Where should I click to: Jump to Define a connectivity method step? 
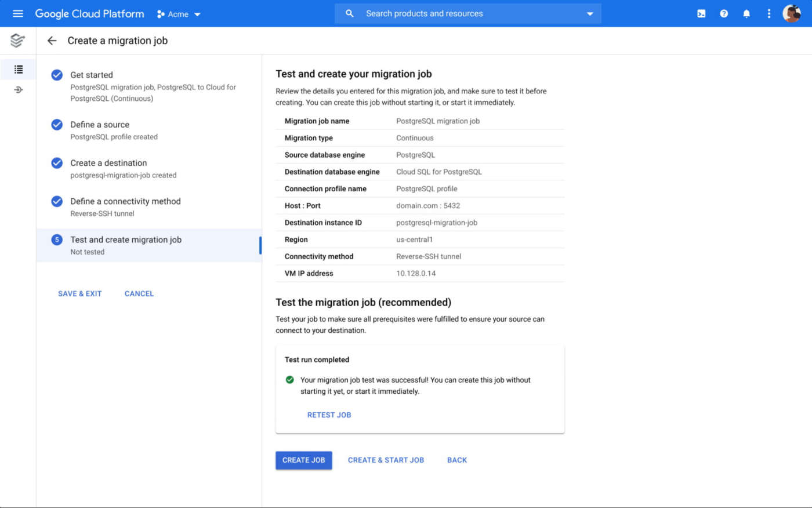[x=125, y=201]
